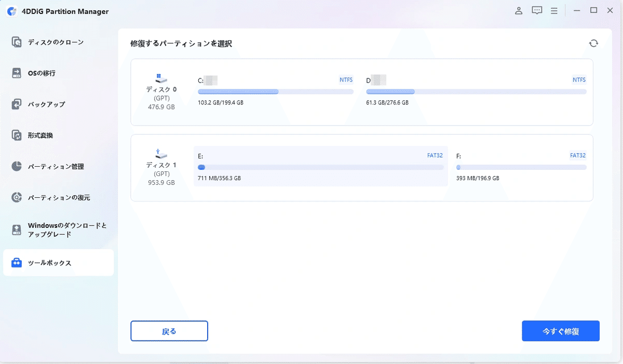Screen dimensions: 623x364
Task: Click the feedback message icon at top right
Action: [536, 10]
